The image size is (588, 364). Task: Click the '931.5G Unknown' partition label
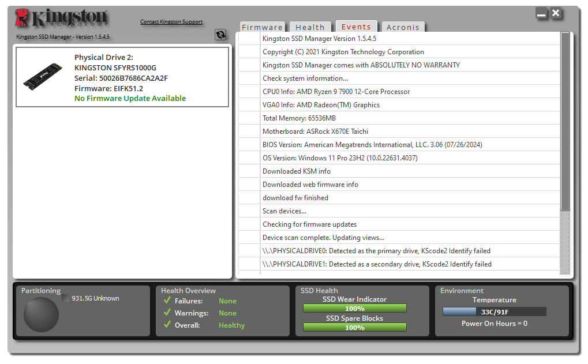tap(96, 298)
